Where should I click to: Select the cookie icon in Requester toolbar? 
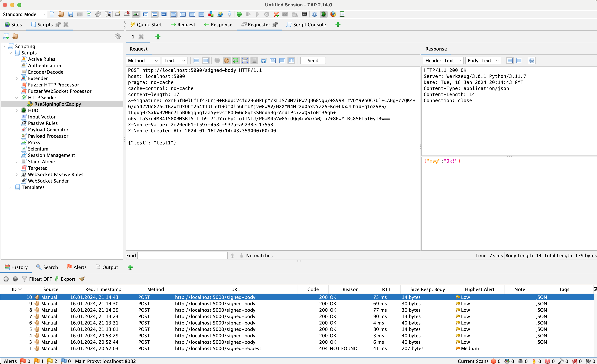[x=226, y=60]
